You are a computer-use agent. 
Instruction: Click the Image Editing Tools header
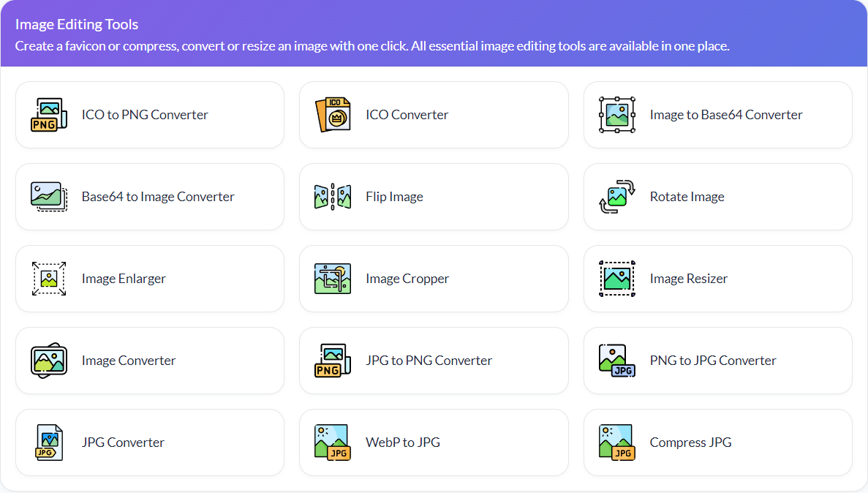(x=77, y=24)
